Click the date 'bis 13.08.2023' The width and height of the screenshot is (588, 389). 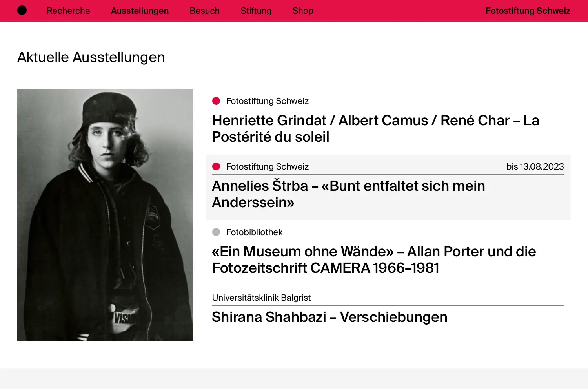[535, 166]
